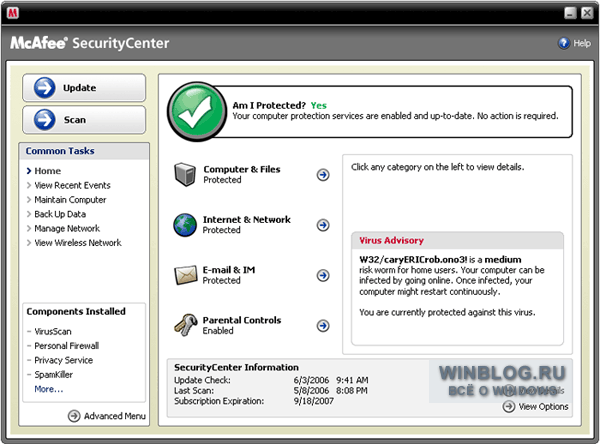Click the Update button
The image size is (600, 444).
tap(84, 88)
